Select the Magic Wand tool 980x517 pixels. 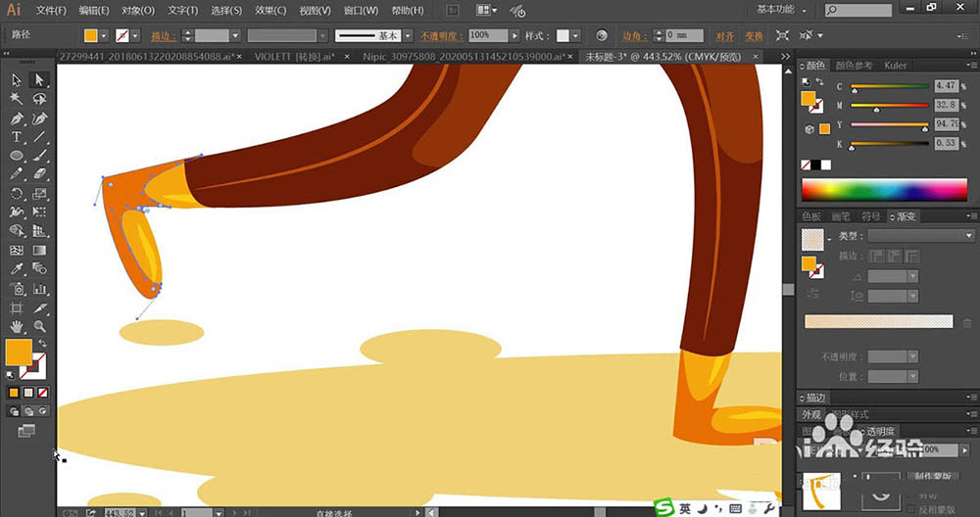click(x=17, y=99)
